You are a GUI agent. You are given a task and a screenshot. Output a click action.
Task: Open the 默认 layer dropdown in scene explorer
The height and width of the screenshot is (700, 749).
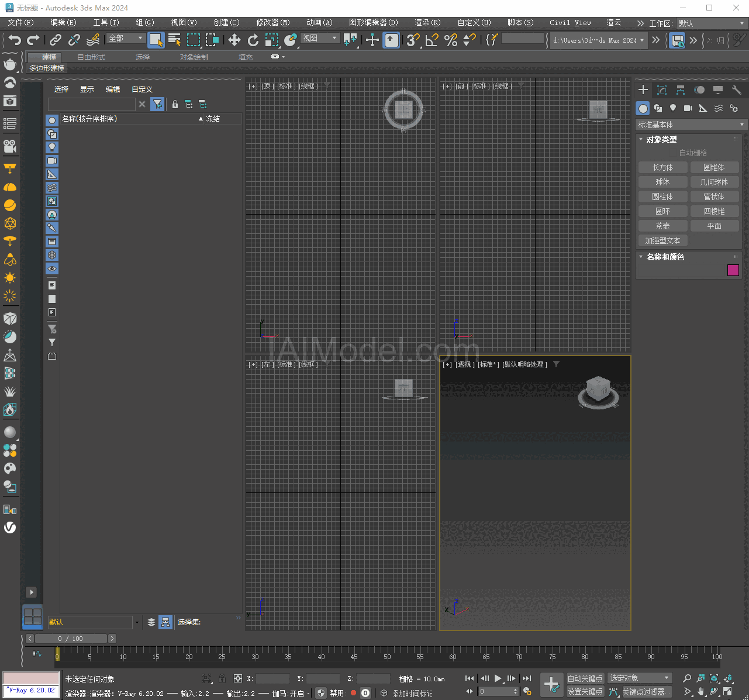pyautogui.click(x=94, y=622)
